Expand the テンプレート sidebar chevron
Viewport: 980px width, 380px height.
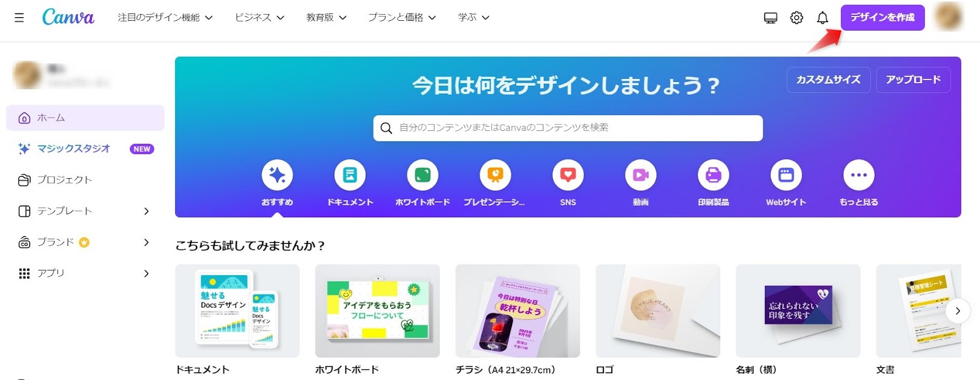click(x=146, y=211)
